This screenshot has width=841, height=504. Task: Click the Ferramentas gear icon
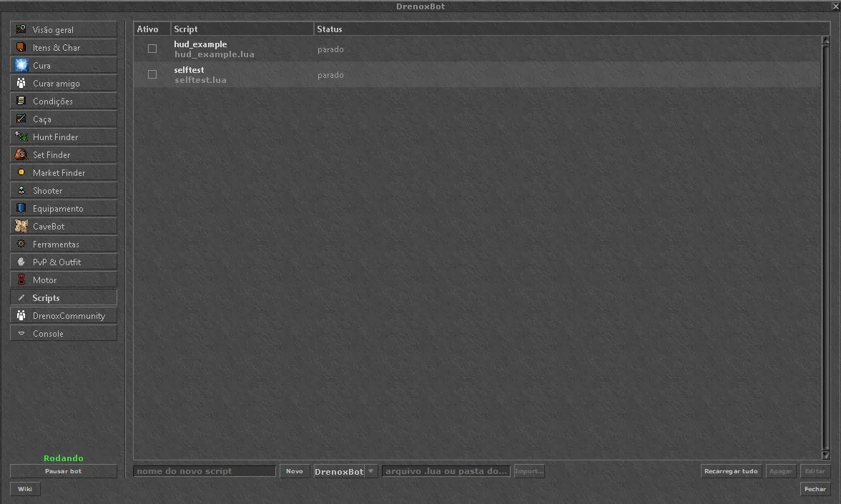click(21, 244)
